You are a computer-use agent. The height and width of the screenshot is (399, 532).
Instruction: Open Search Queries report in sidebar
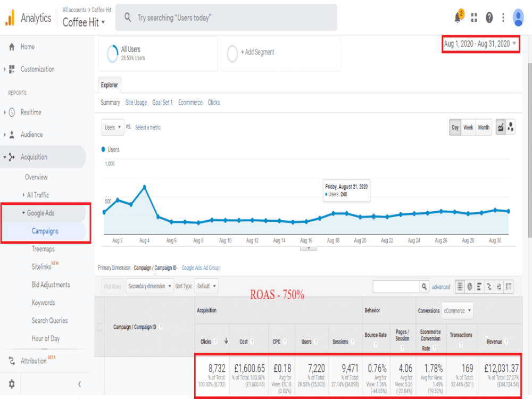pos(49,321)
